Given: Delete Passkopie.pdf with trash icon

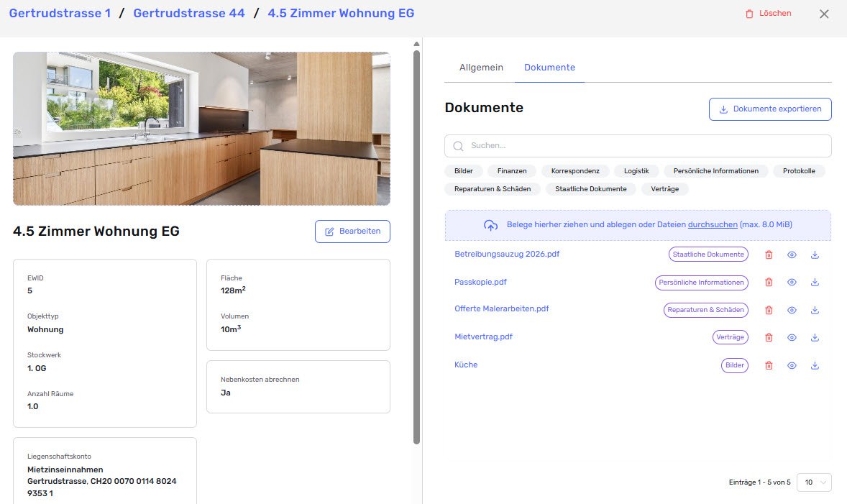Looking at the screenshot, I should click(x=769, y=282).
